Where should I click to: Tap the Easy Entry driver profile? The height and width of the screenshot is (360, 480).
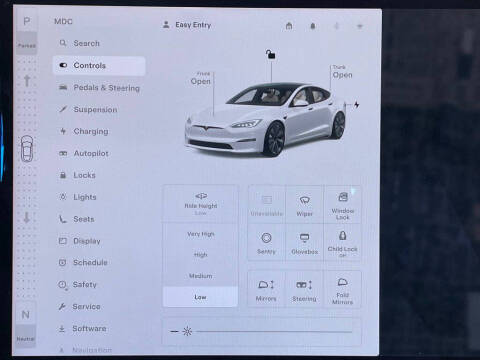click(x=187, y=25)
